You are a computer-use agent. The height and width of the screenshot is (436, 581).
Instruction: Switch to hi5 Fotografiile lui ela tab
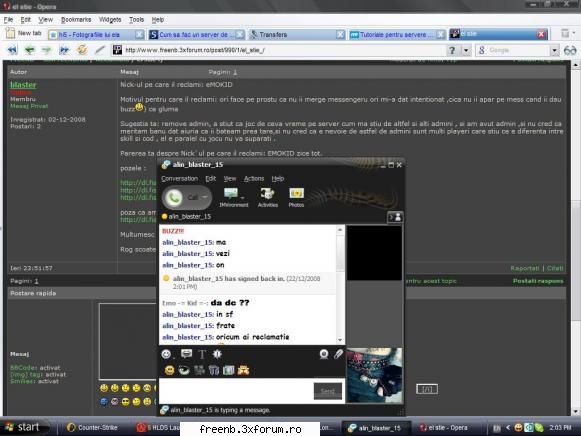[96, 34]
